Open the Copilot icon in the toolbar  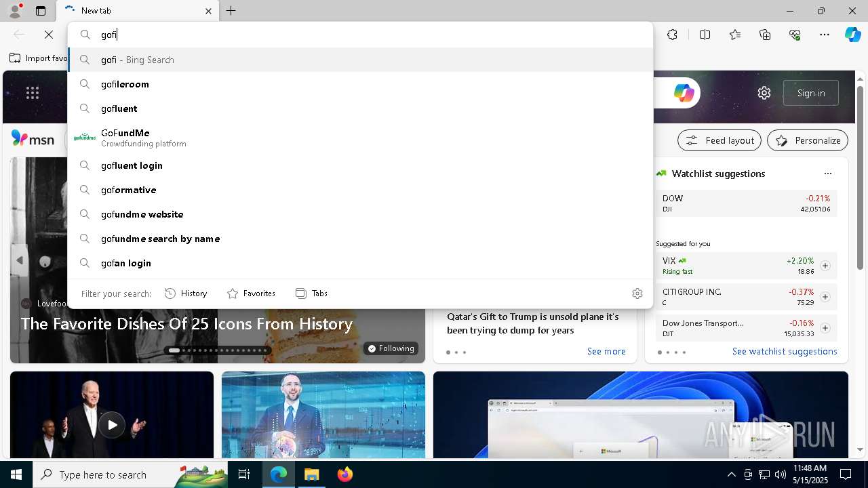click(x=852, y=35)
